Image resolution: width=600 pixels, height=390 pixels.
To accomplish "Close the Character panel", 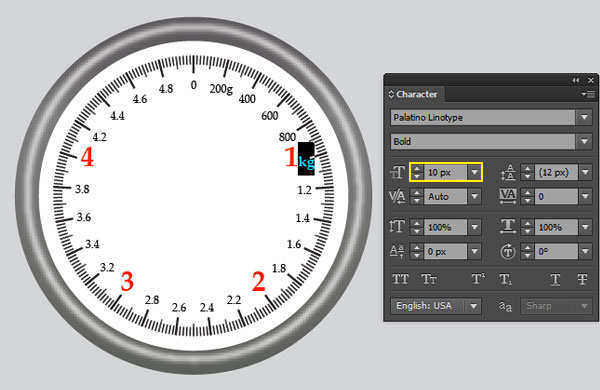I will coord(591,80).
